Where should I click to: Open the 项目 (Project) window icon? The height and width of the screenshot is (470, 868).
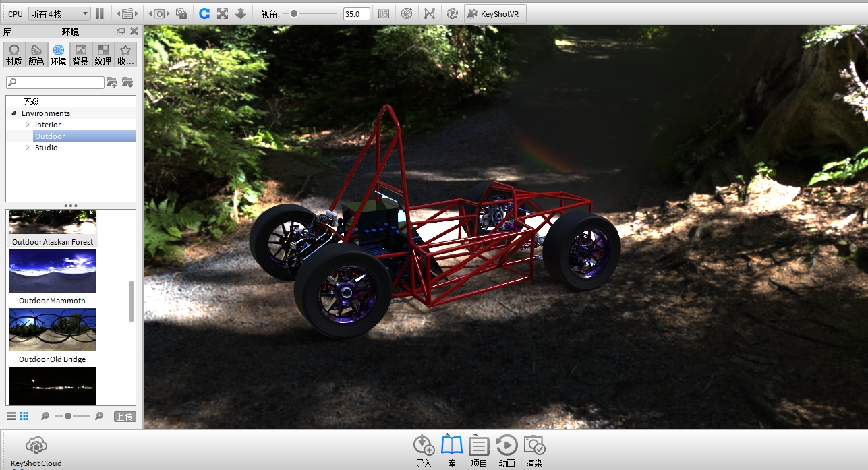click(479, 446)
